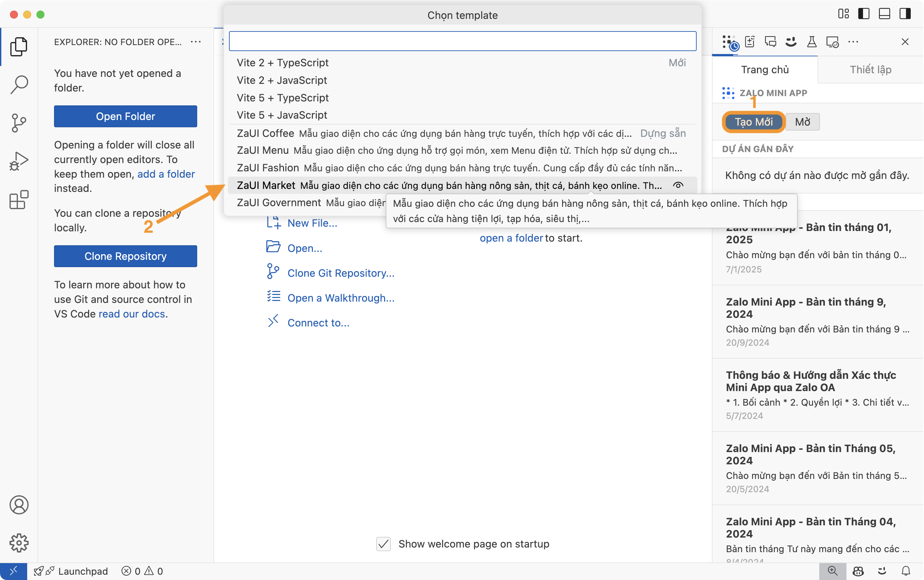Screen dimensions: 924x580
Task: Close the secondary side bar with X
Action: coord(905,42)
